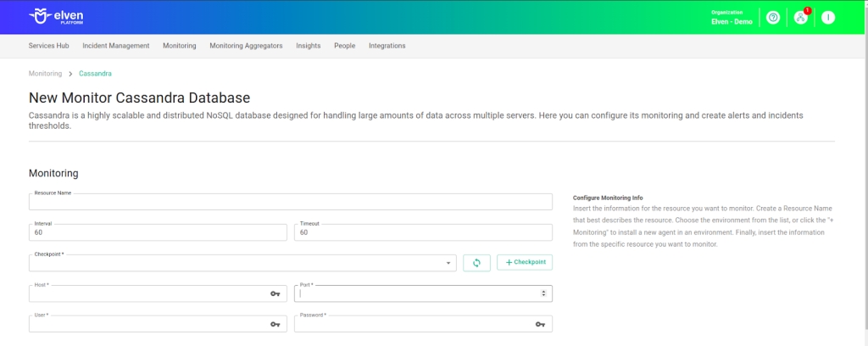Click the Port field stepper arrows
This screenshot has height=346, width=868.
coord(542,293)
